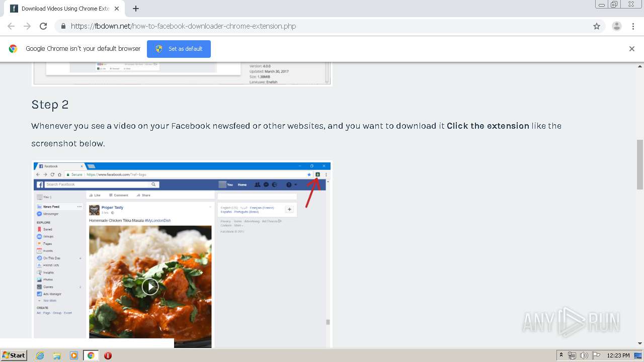Bookmark this page with the star
Viewport: 644px width, 362px height.
pos(597,26)
